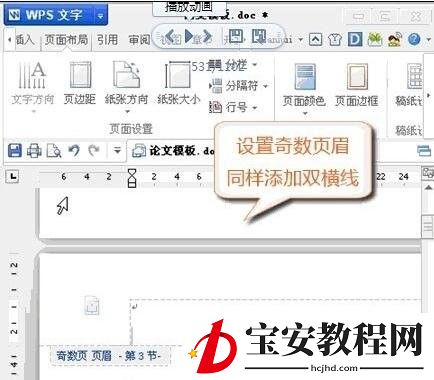Screen dimensions: 434x380
Task: Rewind the animation with the back arrow
Action: point(170,36)
